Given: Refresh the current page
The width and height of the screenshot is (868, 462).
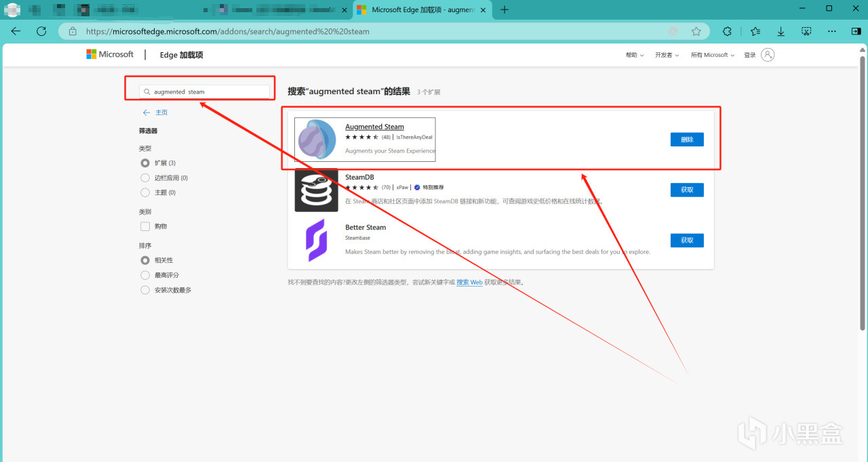Looking at the screenshot, I should point(41,31).
